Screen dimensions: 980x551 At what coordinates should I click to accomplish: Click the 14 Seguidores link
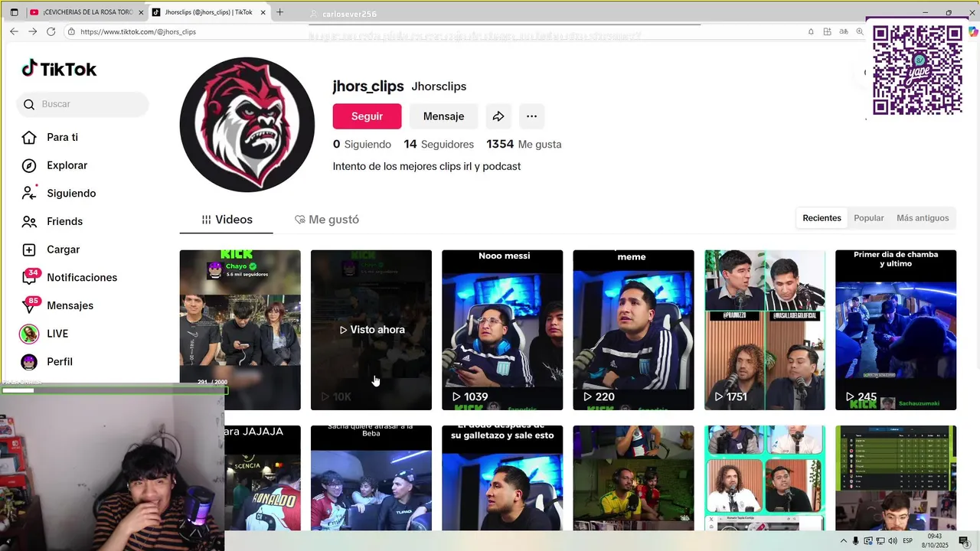pos(439,144)
